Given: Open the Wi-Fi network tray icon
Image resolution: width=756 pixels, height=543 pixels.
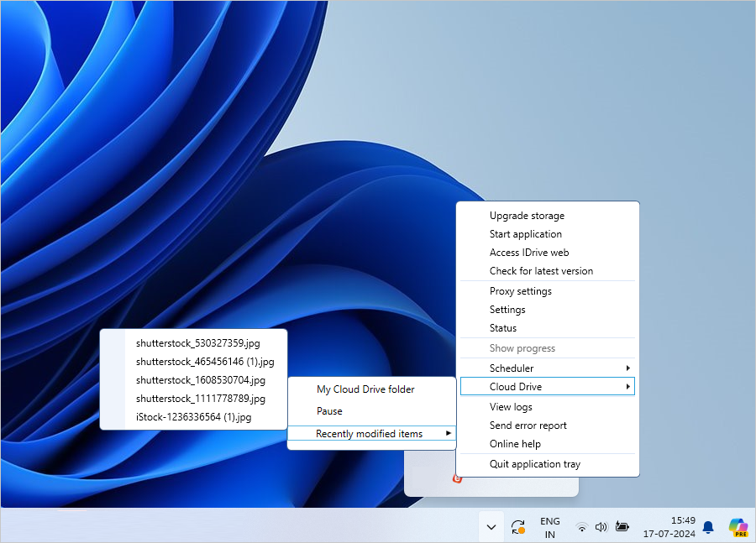Looking at the screenshot, I should click(582, 527).
